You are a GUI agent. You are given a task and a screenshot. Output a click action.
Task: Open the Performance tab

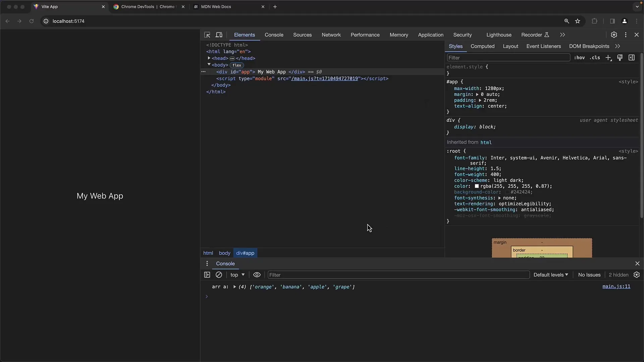(x=365, y=35)
